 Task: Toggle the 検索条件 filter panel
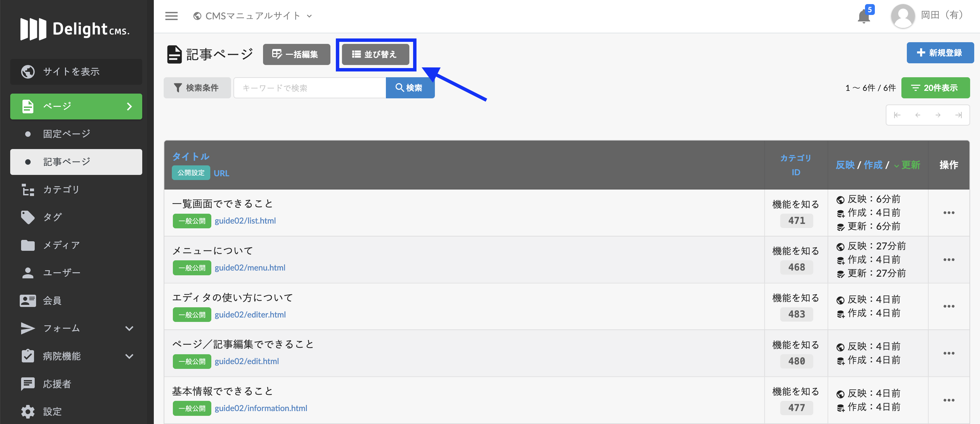coord(197,88)
